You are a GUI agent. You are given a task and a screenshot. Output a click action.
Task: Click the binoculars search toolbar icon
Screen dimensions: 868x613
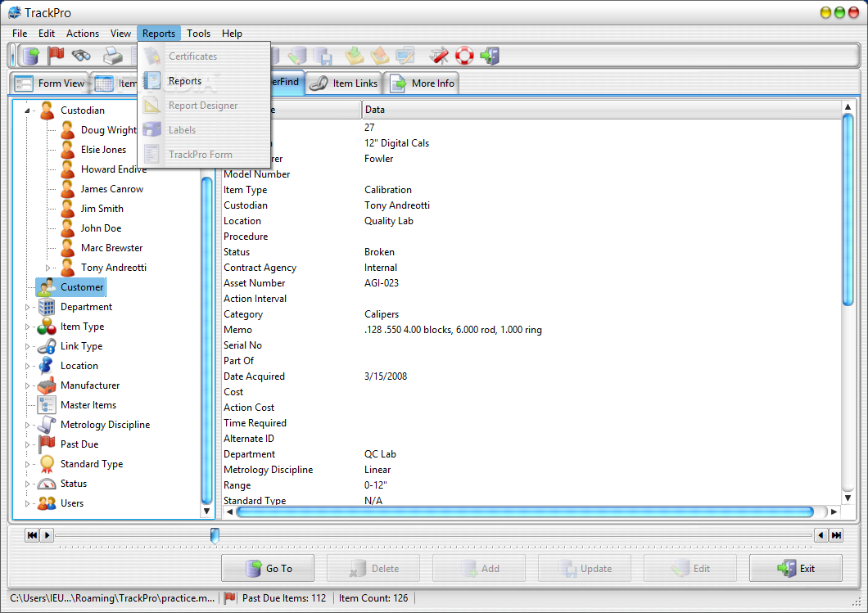coord(81,56)
